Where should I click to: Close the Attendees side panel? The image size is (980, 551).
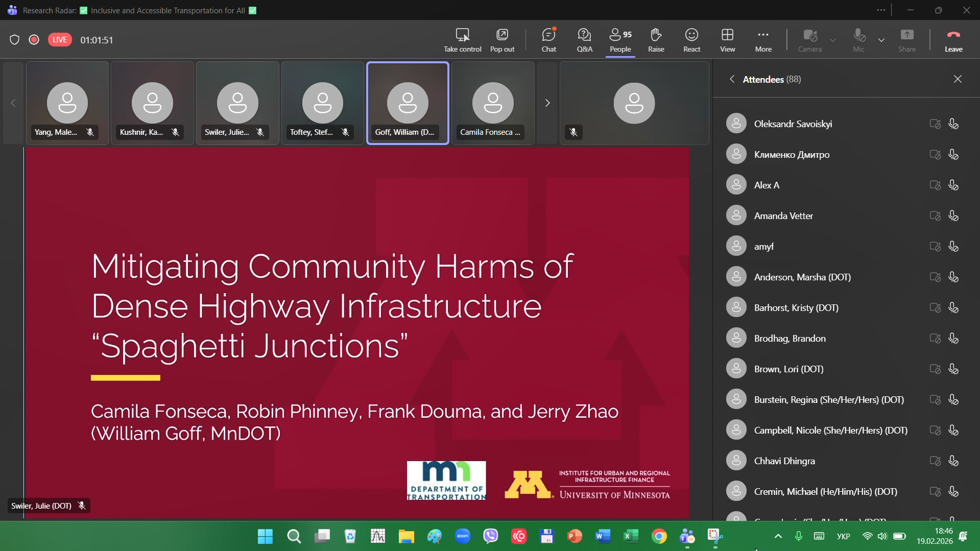point(957,79)
